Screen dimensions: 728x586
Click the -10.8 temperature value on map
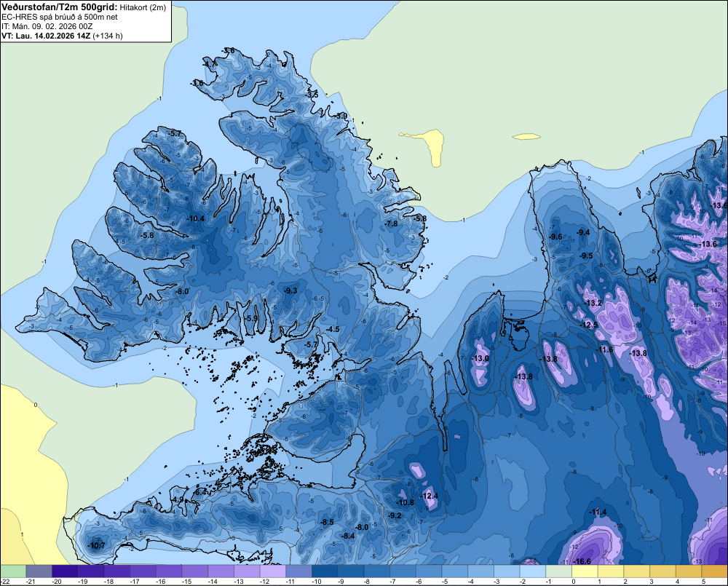point(405,502)
